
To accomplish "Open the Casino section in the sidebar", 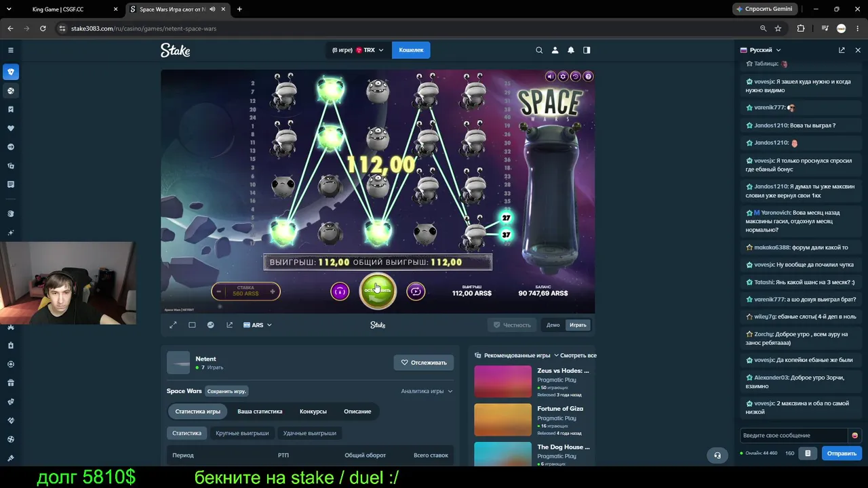I will pos(11,72).
